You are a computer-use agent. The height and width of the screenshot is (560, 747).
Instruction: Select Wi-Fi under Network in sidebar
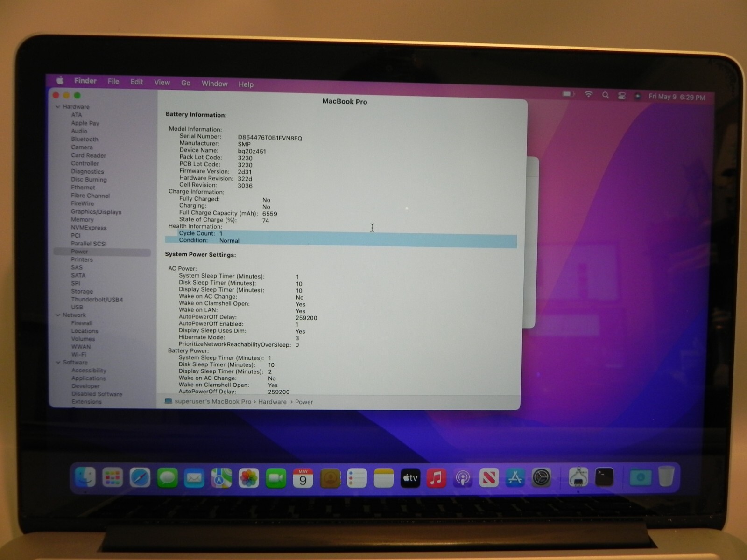click(78, 355)
